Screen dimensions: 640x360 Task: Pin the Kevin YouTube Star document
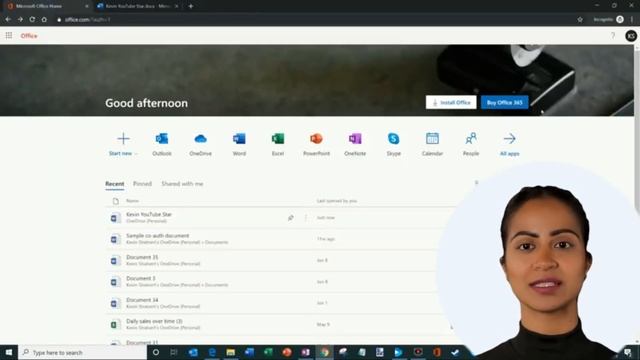pyautogui.click(x=291, y=218)
